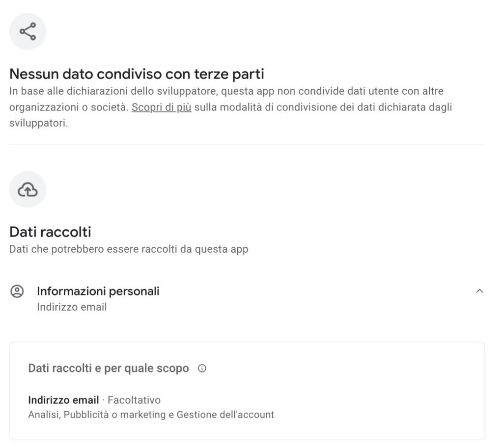503x448 pixels.
Task: Click the info icon next to Dati raccolti e per quale scopo
Action: [202, 369]
